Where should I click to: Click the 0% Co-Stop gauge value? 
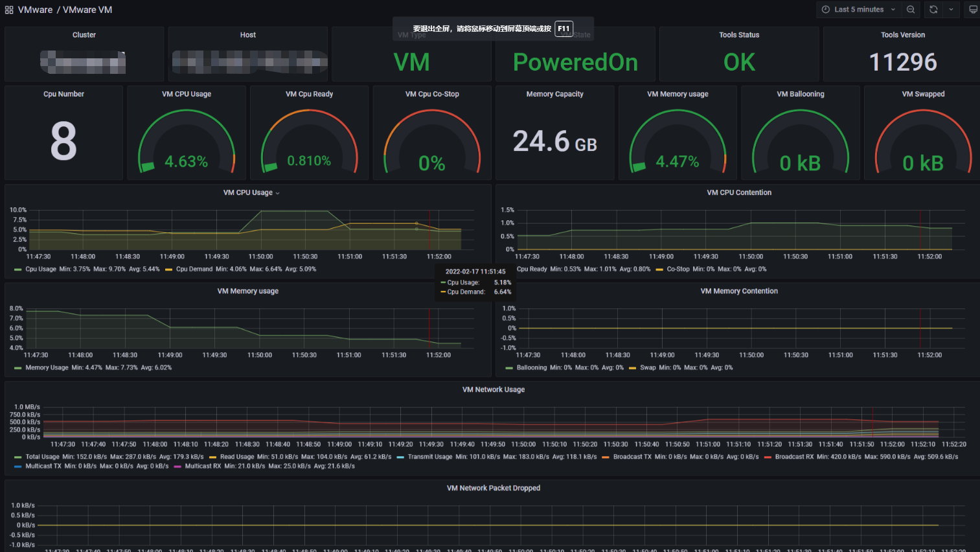click(432, 163)
